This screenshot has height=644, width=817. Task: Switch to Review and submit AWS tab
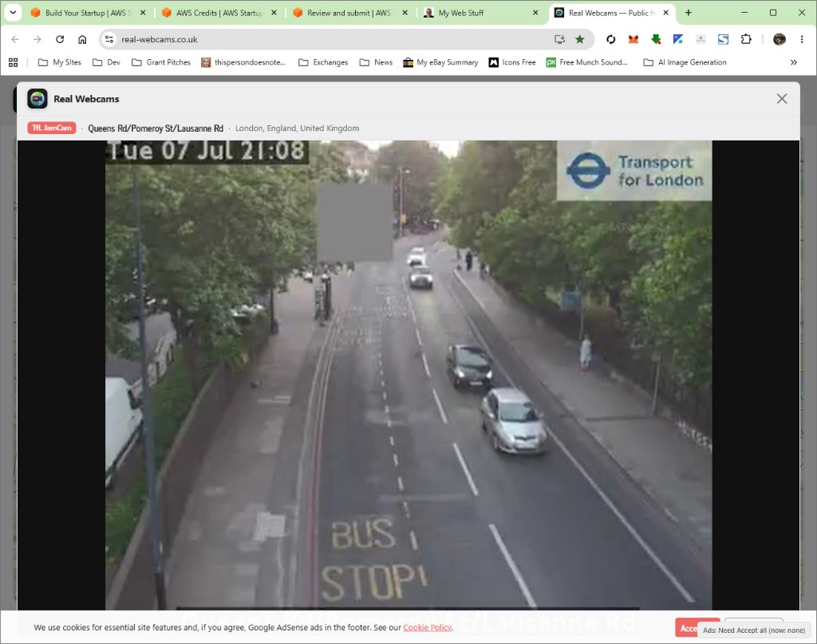click(350, 13)
